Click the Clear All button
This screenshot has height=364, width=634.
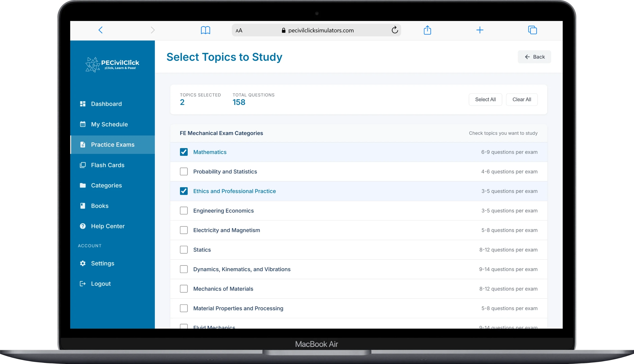pyautogui.click(x=521, y=99)
